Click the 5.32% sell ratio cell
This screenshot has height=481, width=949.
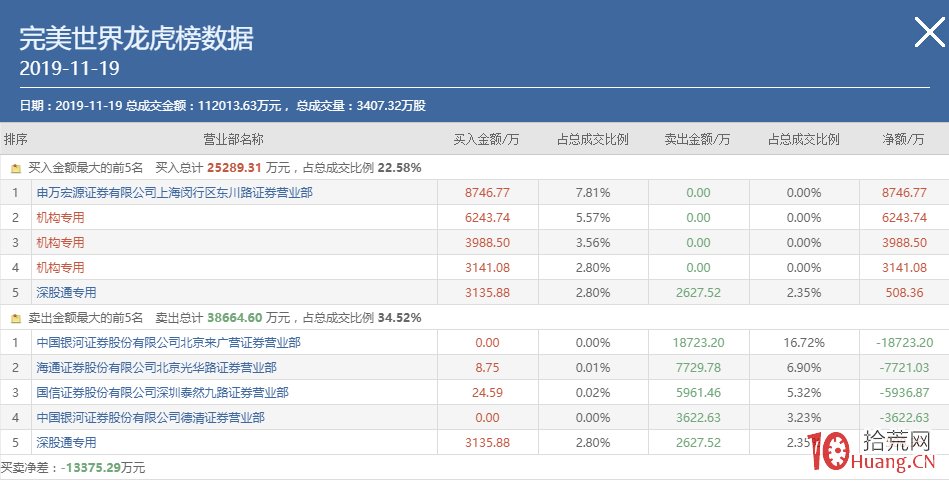click(804, 392)
